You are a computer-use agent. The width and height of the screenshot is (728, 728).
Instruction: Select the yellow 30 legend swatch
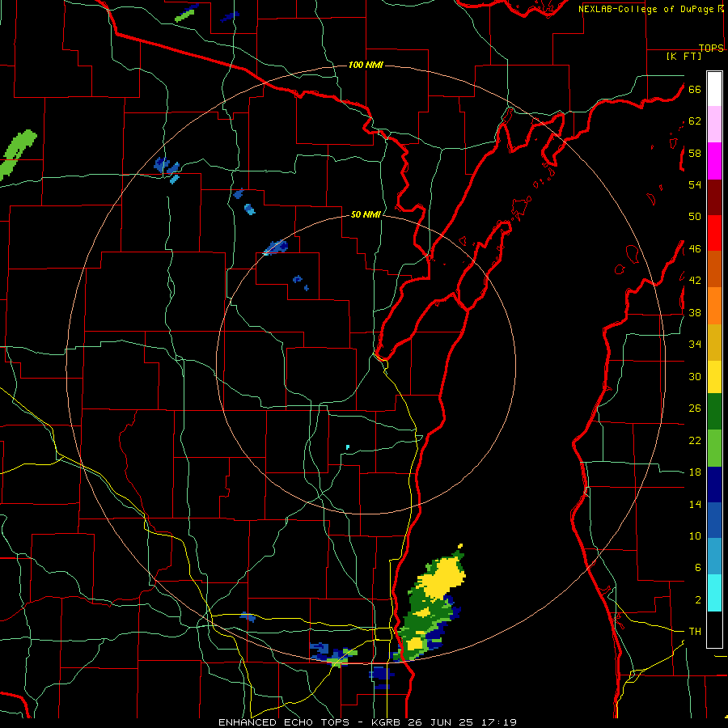pos(714,377)
